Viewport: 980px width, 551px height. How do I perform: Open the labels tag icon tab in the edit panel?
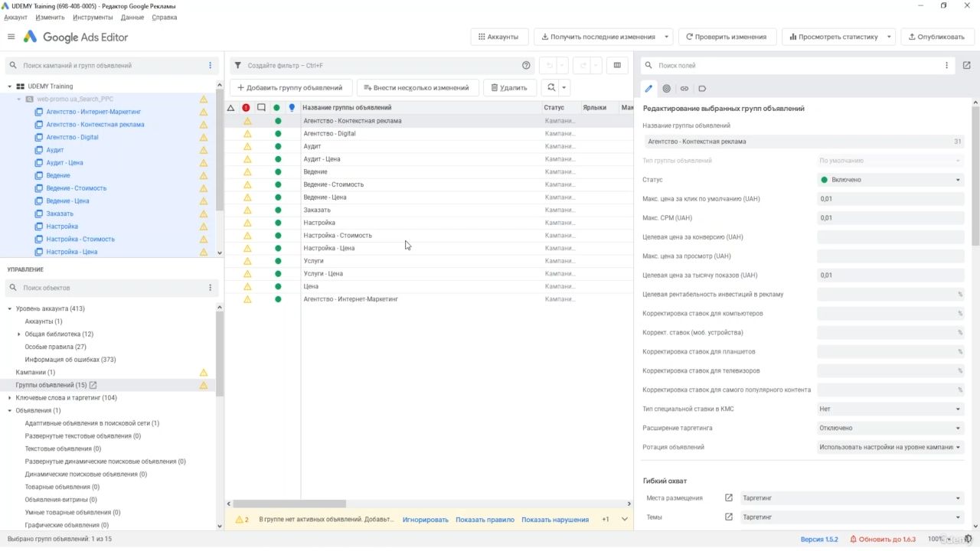point(702,89)
